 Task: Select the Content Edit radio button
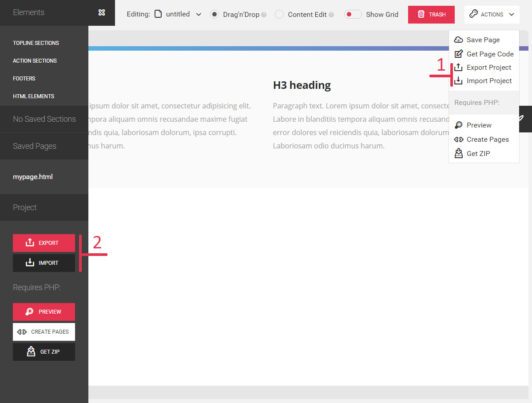click(279, 14)
